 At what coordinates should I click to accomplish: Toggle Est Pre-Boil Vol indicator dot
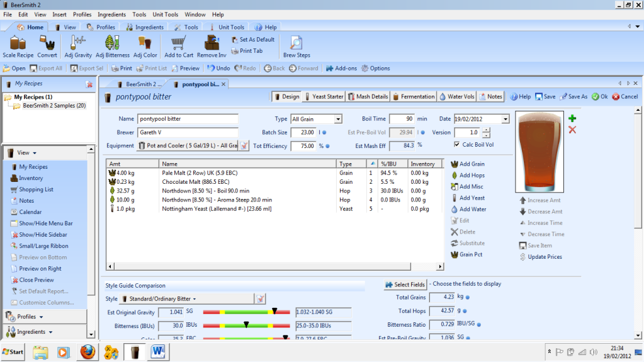423,133
